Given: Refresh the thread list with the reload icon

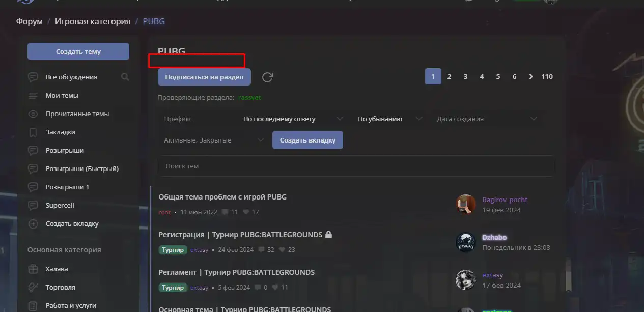Looking at the screenshot, I should [x=268, y=77].
